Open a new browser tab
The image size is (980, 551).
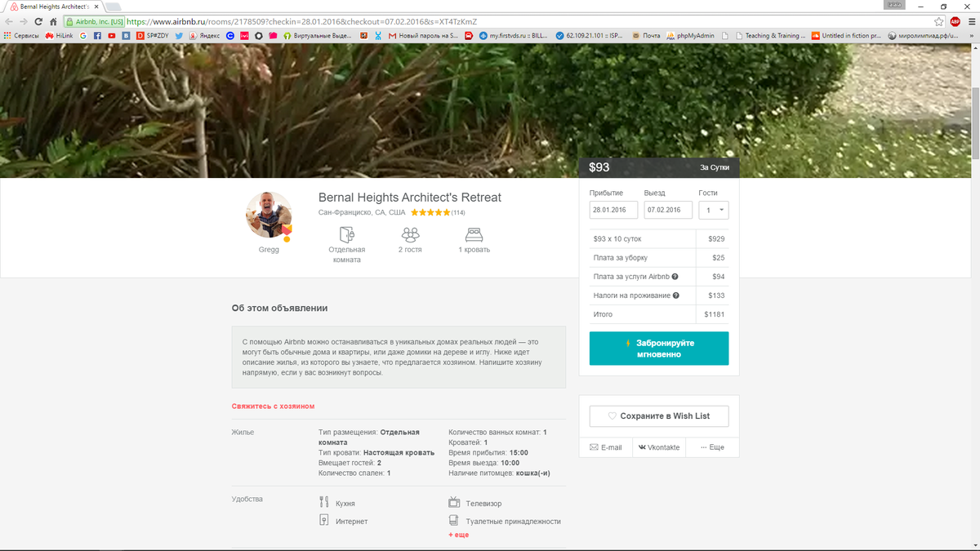[113, 7]
